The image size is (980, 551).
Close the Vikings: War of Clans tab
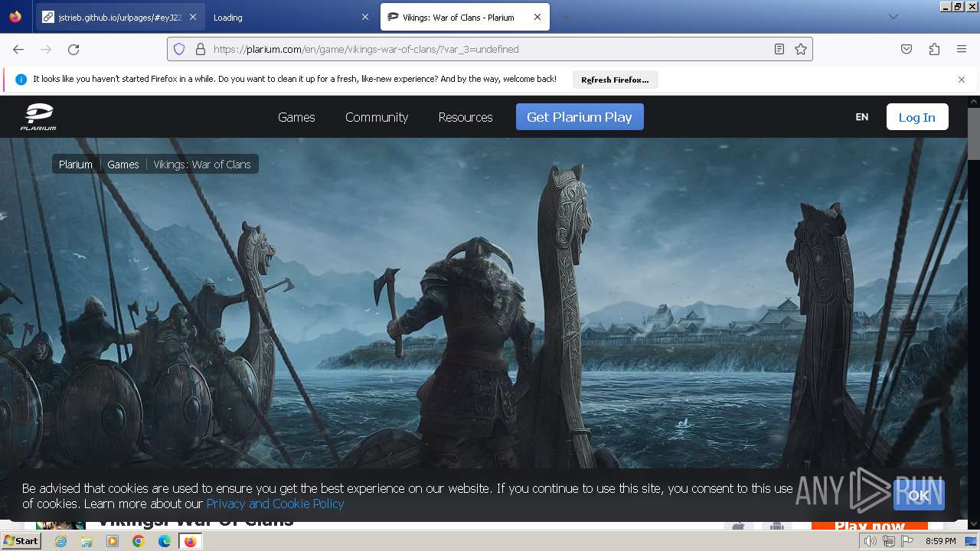coord(537,17)
